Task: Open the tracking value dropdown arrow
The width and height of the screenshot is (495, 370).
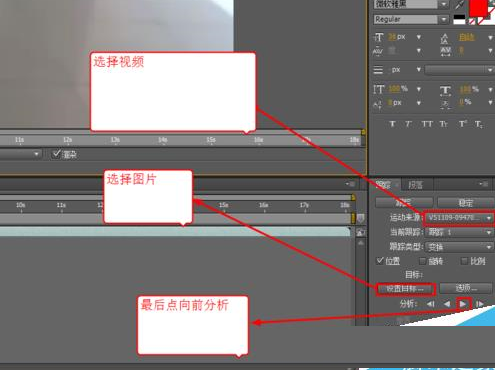Action: pos(490,51)
